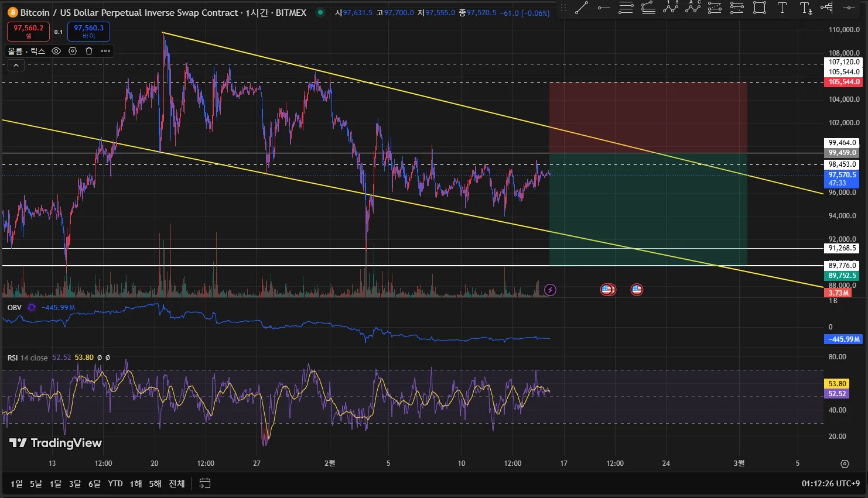The width and height of the screenshot is (868, 498).
Task: Click the OBV indicator label
Action: pos(14,308)
